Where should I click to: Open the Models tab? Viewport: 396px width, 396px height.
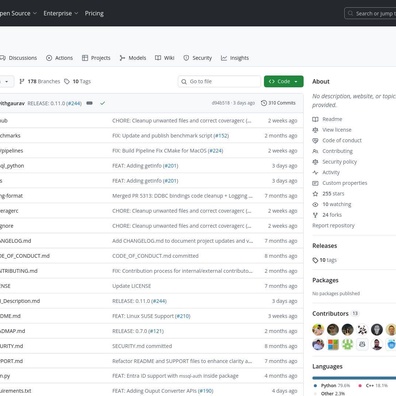(x=133, y=58)
